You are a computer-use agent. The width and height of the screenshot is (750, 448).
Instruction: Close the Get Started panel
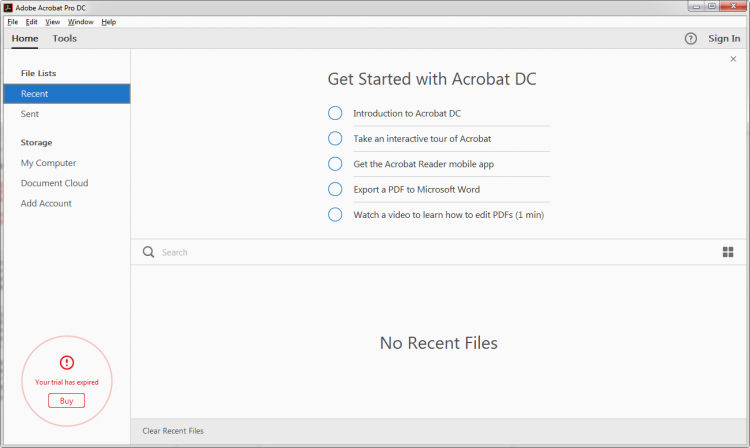(x=733, y=59)
